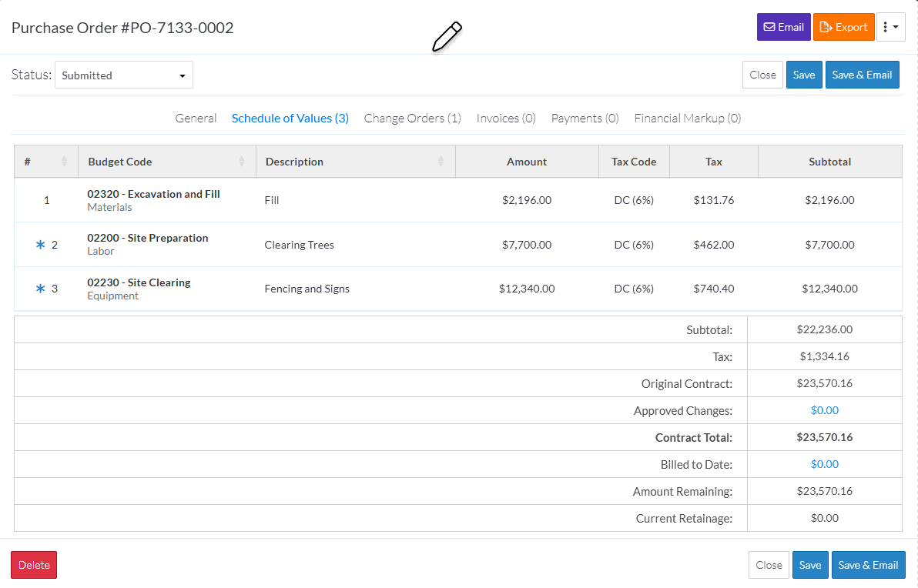Click the Purchase Order #PO-7133-0002 title
The image size is (918, 588).
[122, 28]
